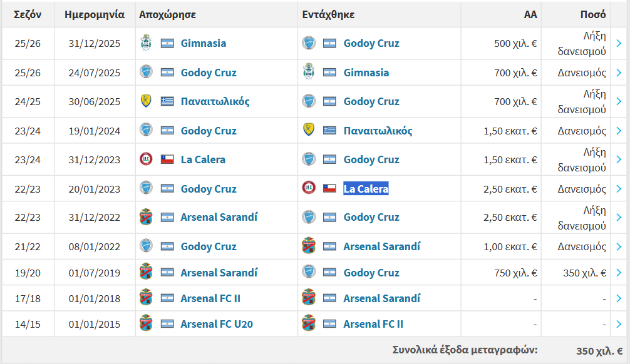Image resolution: width=630 pixels, height=364 pixels.
Task: Click Arsenal FC U20 crest in 01/01/2015 row
Action: click(146, 324)
